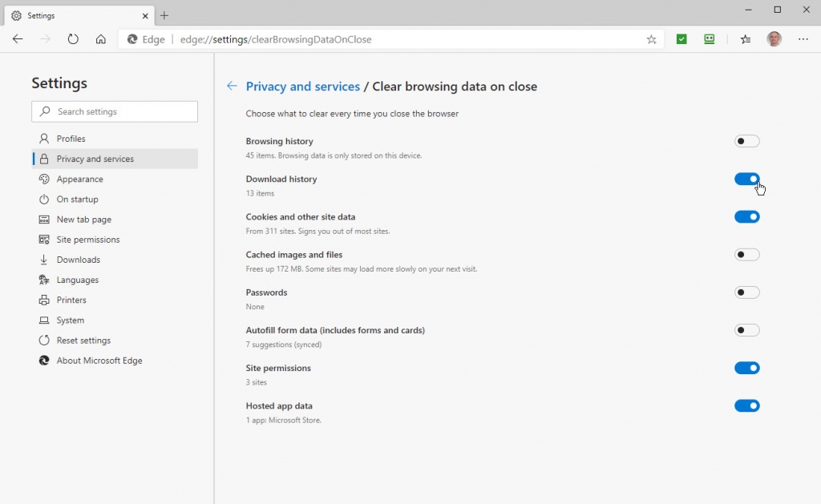Switch to the Settings browser tab
The height and width of the screenshot is (504, 821).
tap(77, 15)
